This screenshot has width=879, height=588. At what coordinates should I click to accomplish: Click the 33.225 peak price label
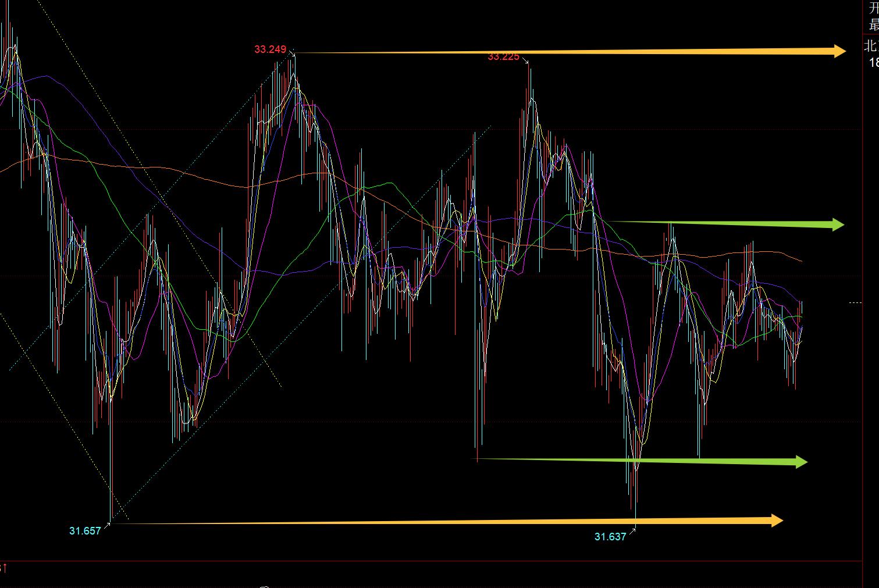point(503,56)
